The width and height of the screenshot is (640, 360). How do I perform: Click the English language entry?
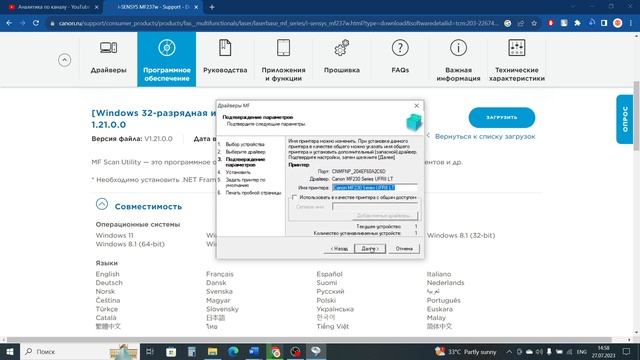(108, 274)
